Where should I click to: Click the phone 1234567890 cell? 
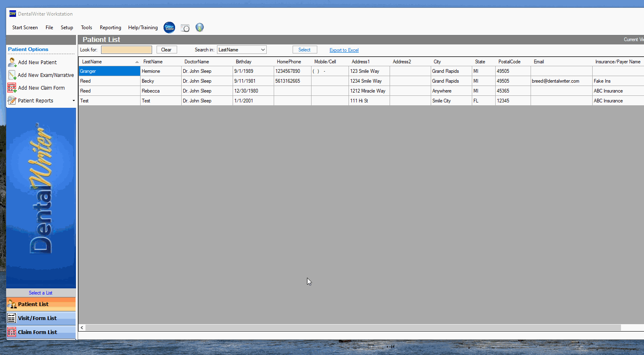(x=293, y=71)
